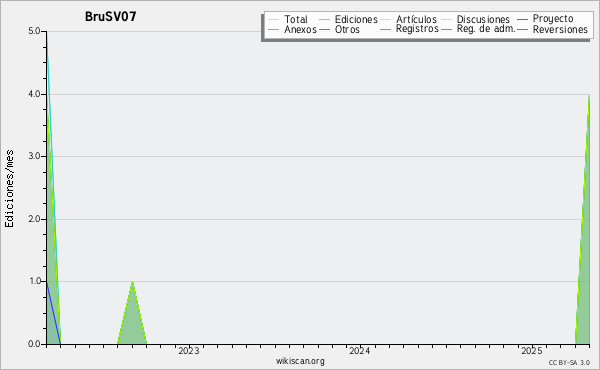The width and height of the screenshot is (600, 370).
Task: Click the wikiscan.org caption
Action: click(x=300, y=361)
